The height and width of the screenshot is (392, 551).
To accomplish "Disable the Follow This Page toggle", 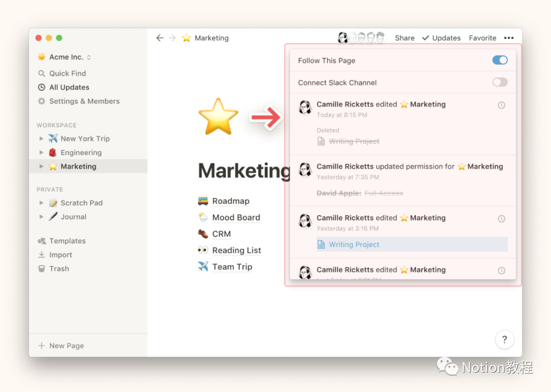I will click(x=499, y=60).
